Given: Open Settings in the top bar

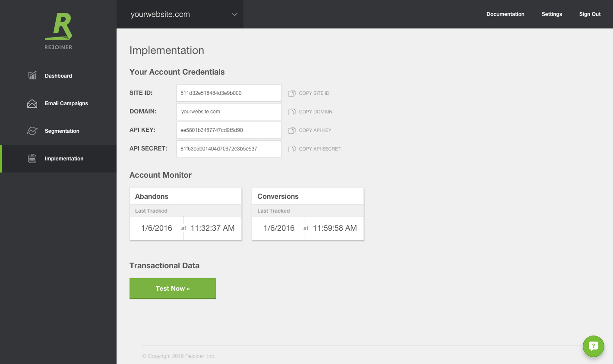Looking at the screenshot, I should 552,14.
